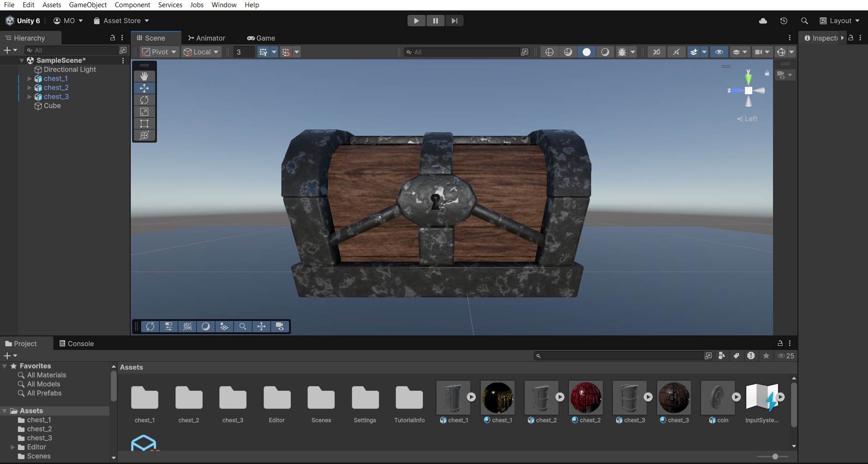Click the magnifier icon in bottom overlay
This screenshot has height=464, width=868.
tap(243, 326)
